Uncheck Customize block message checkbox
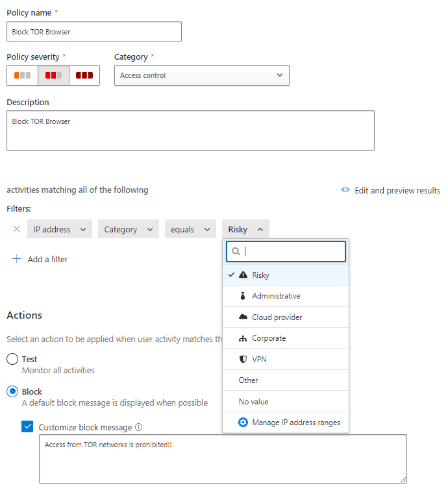Viewport: 448px width, 492px height. (27, 426)
